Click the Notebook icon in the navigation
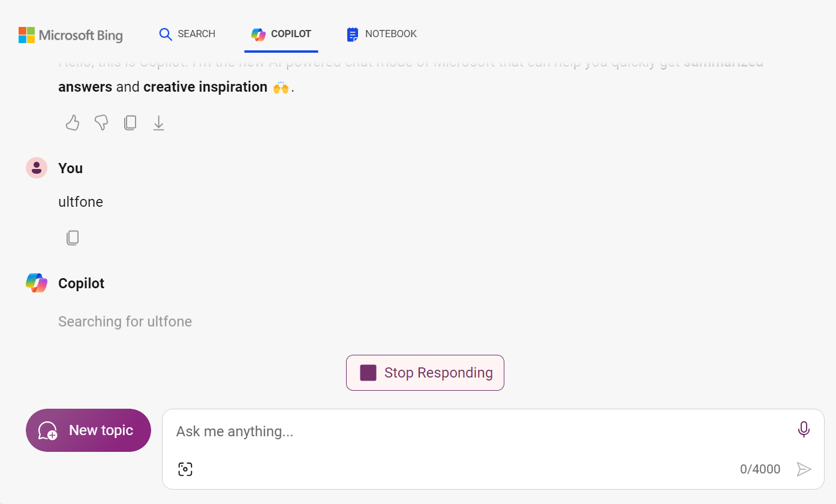 (x=352, y=34)
